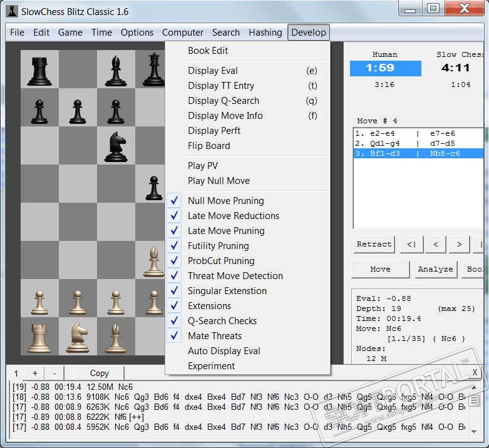
Task: Open the Options menu
Action: 137,33
